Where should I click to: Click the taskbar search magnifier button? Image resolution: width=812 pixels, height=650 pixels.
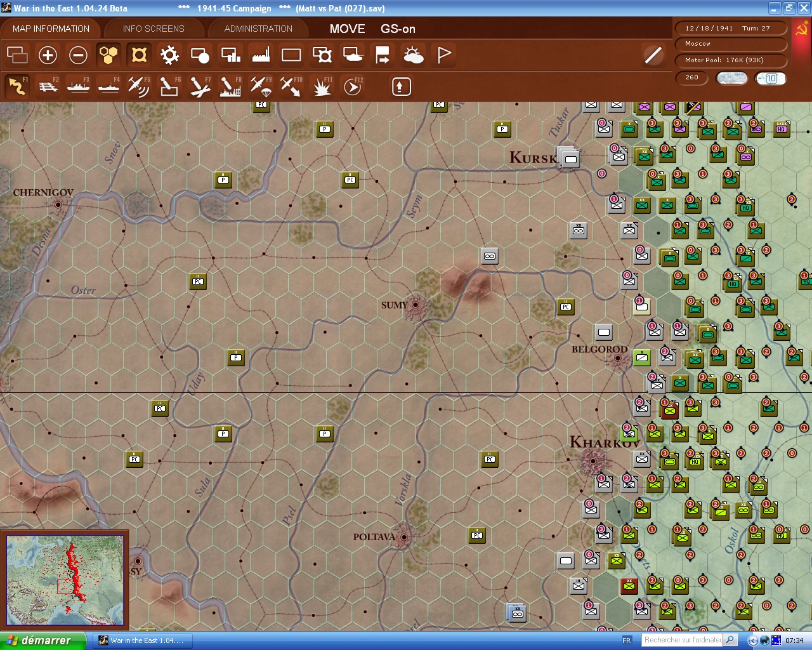[730, 640]
